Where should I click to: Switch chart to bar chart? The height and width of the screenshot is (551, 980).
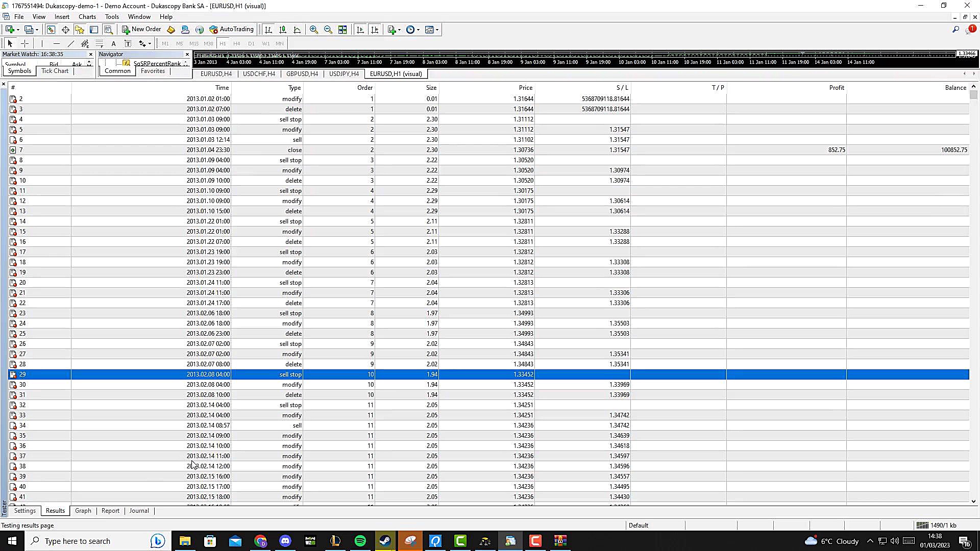(x=268, y=30)
